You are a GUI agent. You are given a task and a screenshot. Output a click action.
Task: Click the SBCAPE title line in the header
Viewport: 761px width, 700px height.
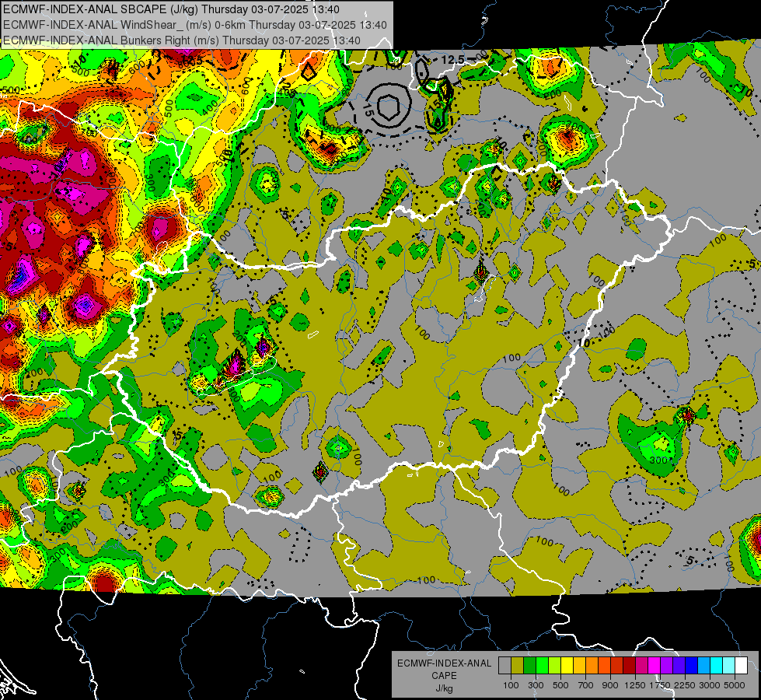[x=171, y=9]
